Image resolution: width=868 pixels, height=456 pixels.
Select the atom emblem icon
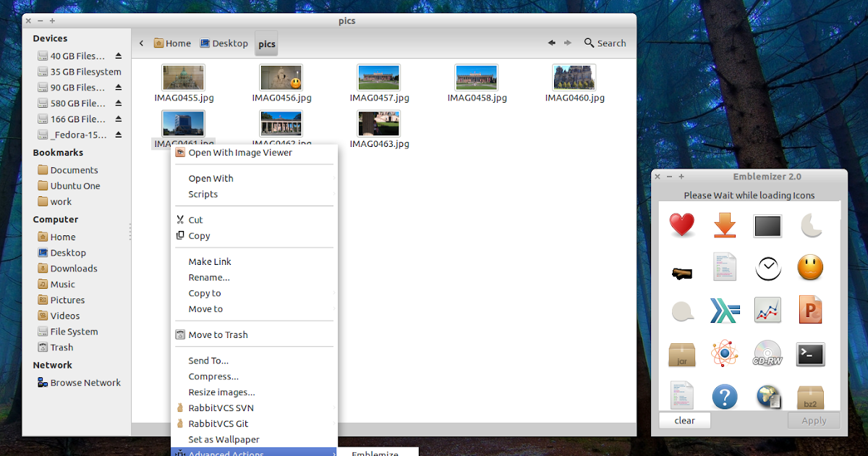(x=725, y=354)
